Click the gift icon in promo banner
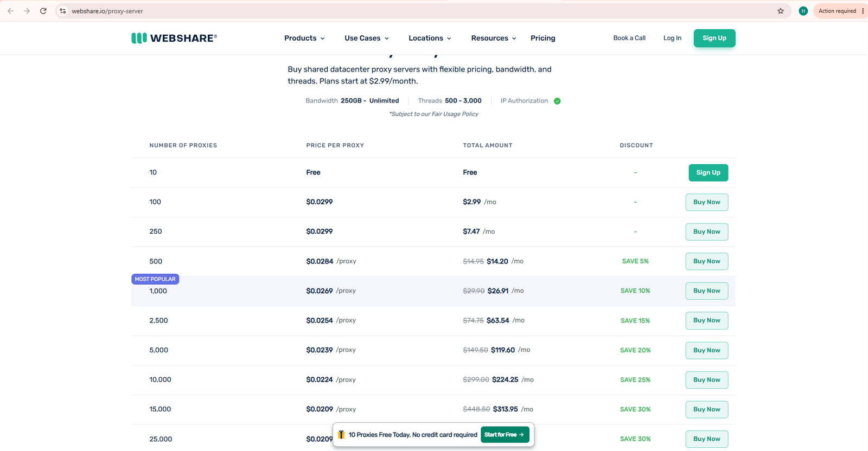The width and height of the screenshot is (868, 451). coord(341,435)
